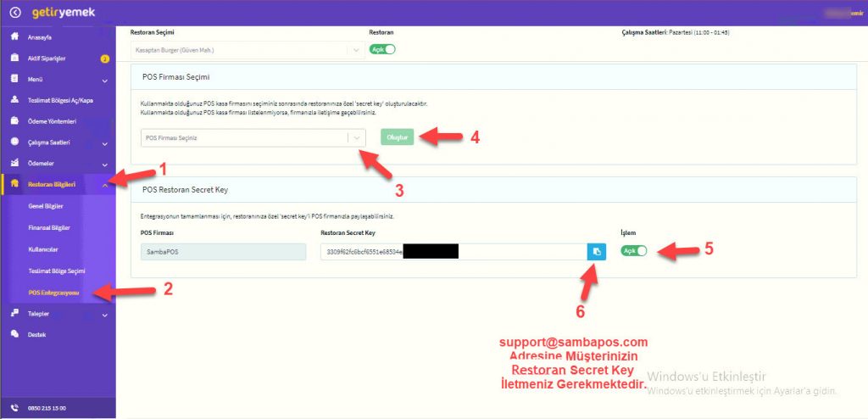Click the Destek chat icon

(x=14, y=334)
